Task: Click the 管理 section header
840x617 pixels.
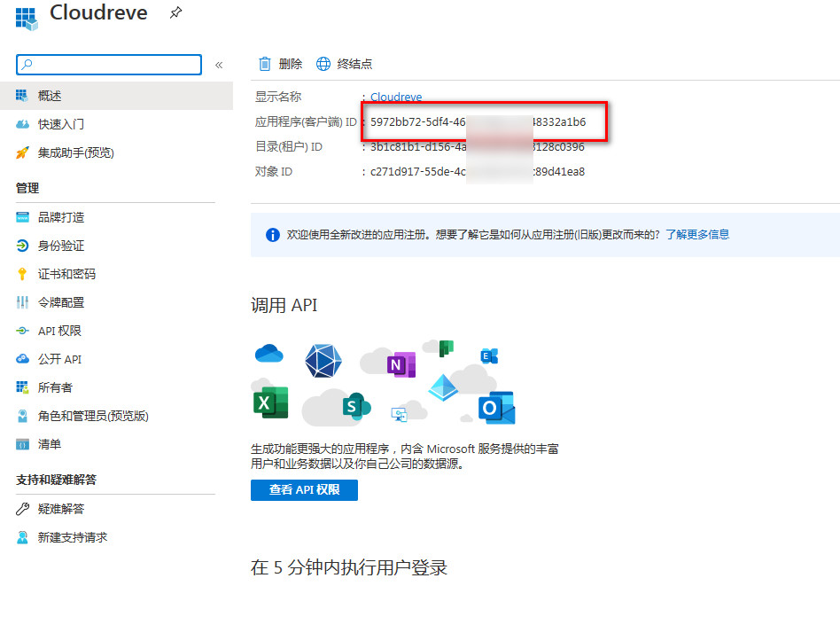Action: [27, 188]
